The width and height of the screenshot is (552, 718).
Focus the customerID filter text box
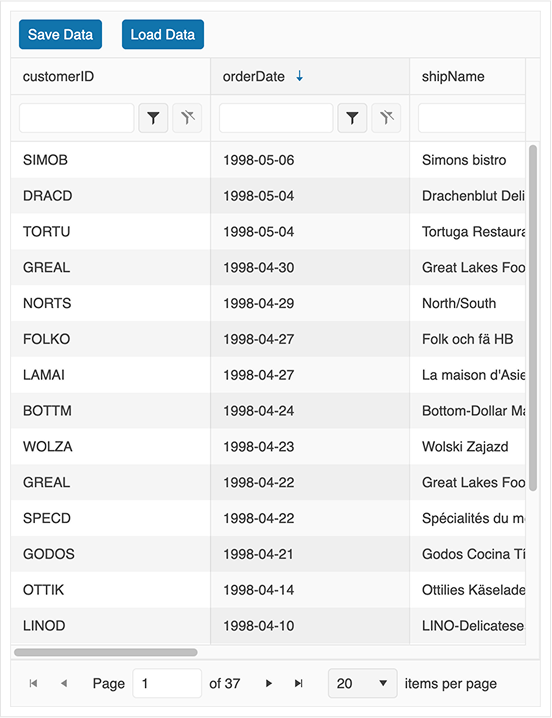(x=77, y=118)
